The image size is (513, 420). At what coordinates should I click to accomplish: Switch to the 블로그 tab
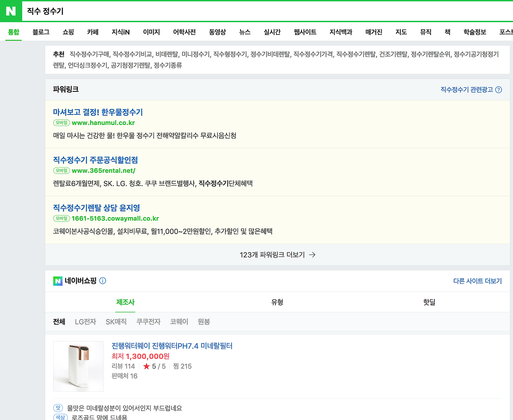coord(41,32)
